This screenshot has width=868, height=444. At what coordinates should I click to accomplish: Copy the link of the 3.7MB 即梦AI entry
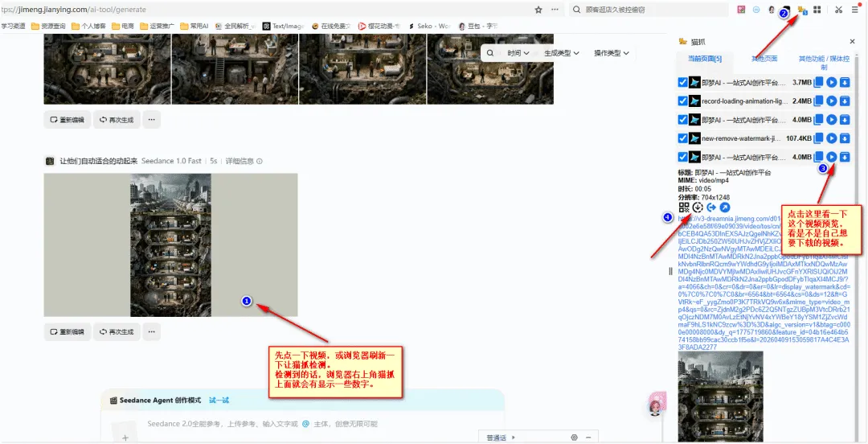tap(819, 83)
